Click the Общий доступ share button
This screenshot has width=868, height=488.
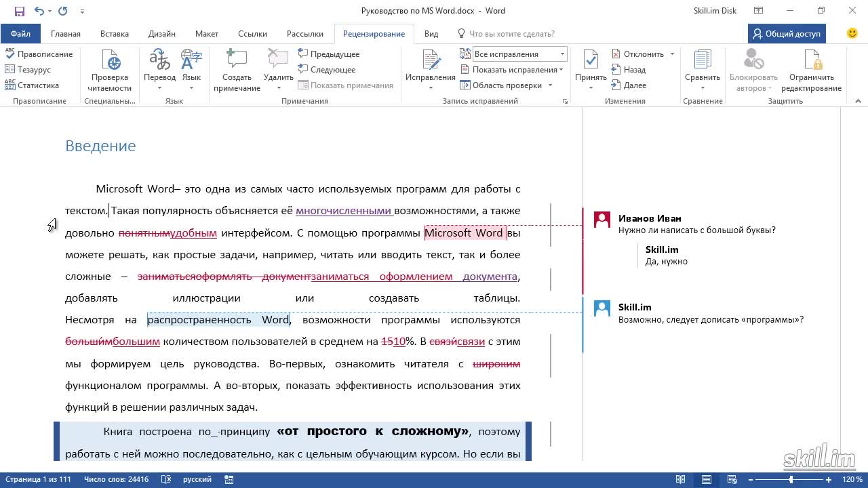(x=787, y=34)
